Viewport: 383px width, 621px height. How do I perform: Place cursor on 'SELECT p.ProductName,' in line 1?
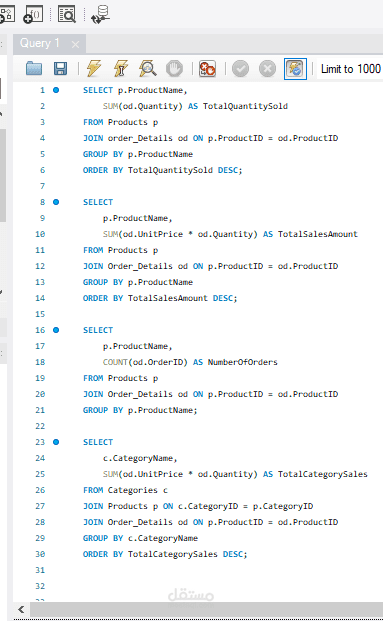click(x=135, y=90)
